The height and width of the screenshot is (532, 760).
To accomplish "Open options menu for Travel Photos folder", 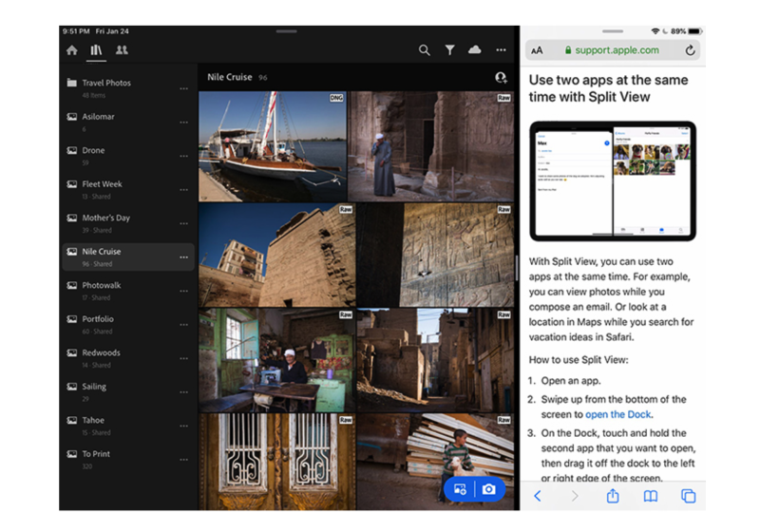I will point(183,88).
